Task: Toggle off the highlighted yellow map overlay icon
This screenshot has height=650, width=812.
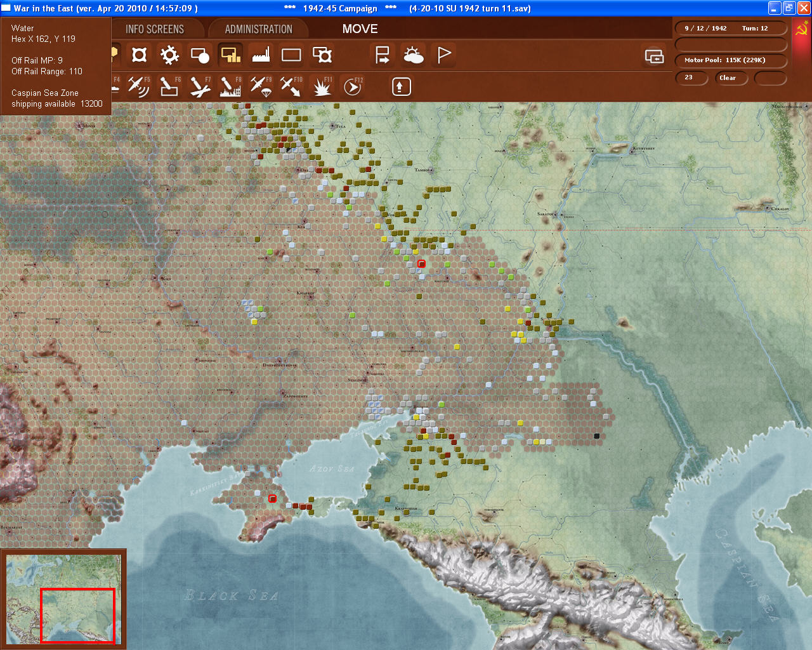Action: pyautogui.click(x=230, y=55)
